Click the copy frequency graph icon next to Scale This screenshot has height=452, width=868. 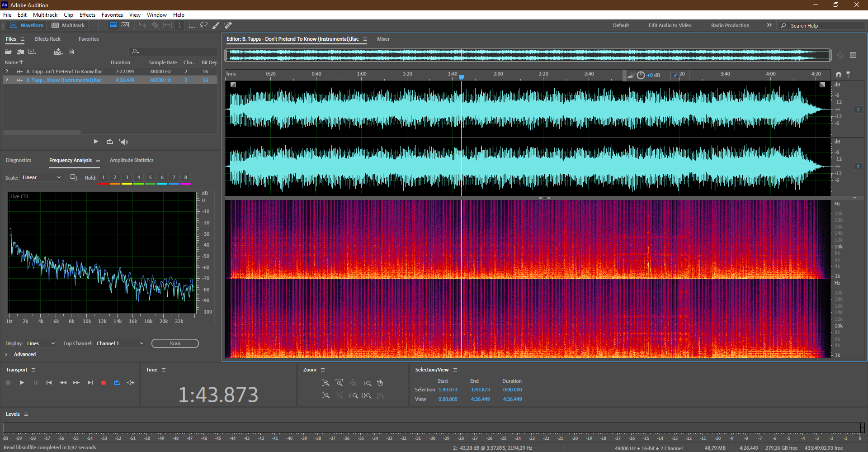click(x=73, y=177)
